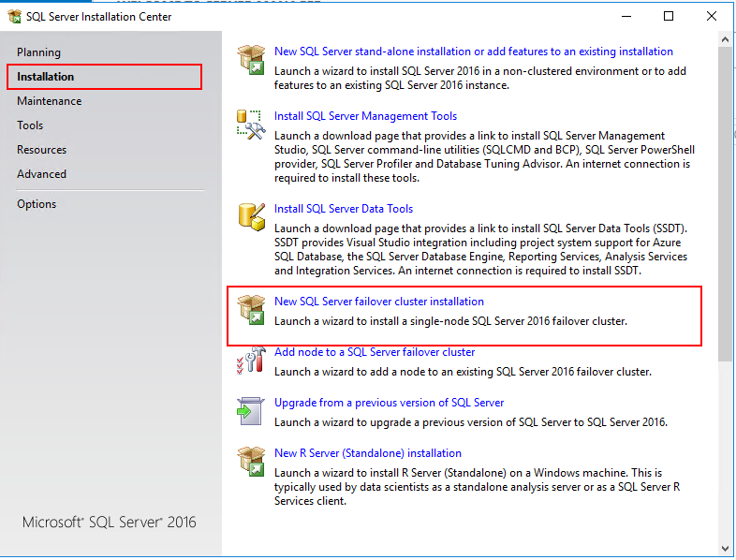Switch to the Maintenance section
The width and height of the screenshot is (736, 560).
click(x=50, y=101)
